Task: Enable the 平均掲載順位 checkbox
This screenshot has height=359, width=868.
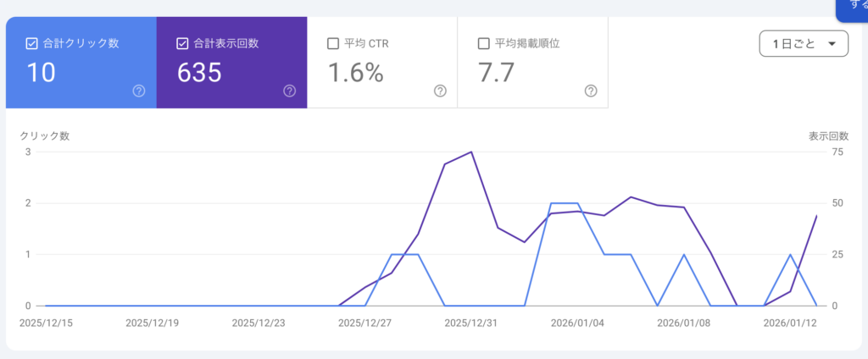Action: (x=484, y=43)
